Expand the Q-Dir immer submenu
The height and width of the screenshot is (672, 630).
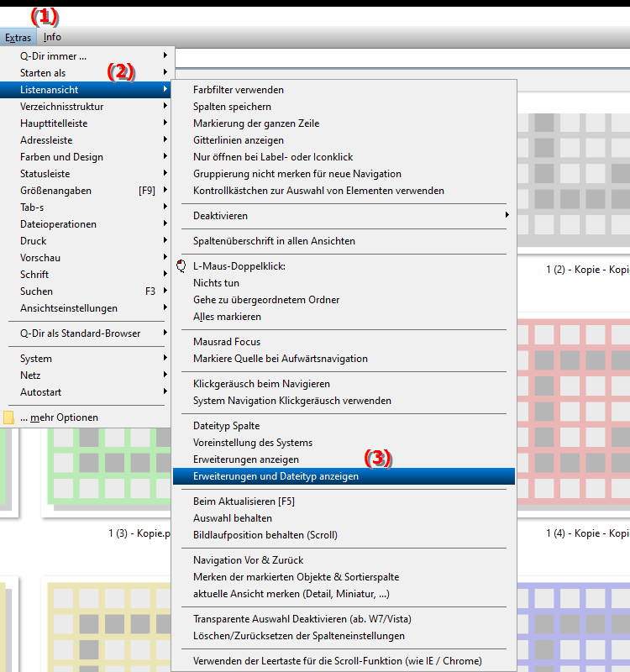(86, 56)
